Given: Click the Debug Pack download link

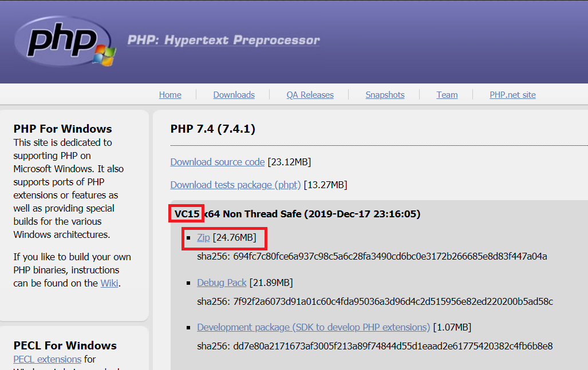Looking at the screenshot, I should (x=222, y=283).
